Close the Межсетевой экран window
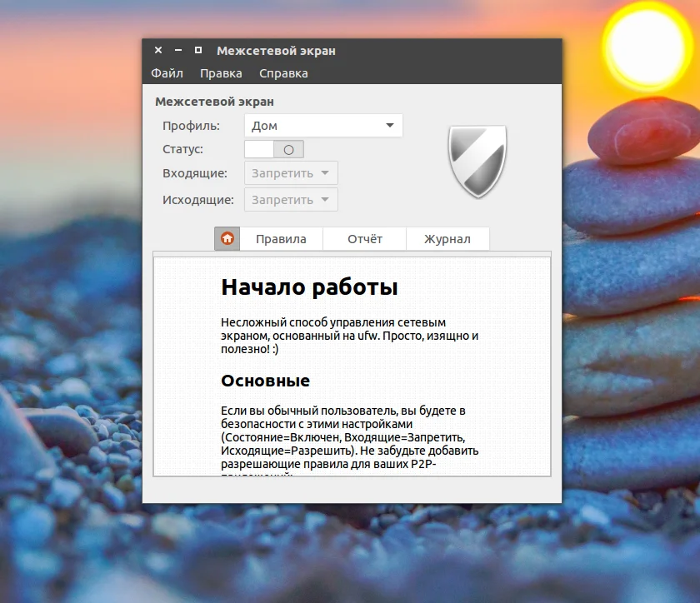Image resolution: width=700 pixels, height=603 pixels. 158,51
